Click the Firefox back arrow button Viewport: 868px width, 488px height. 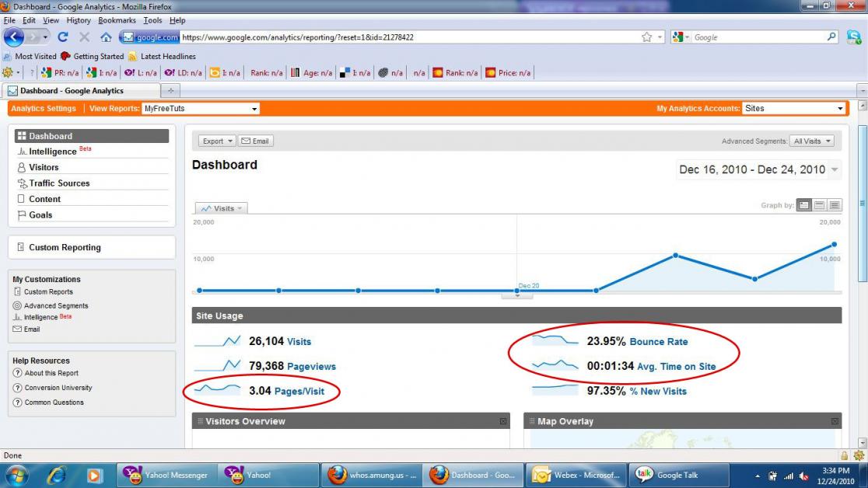point(14,37)
